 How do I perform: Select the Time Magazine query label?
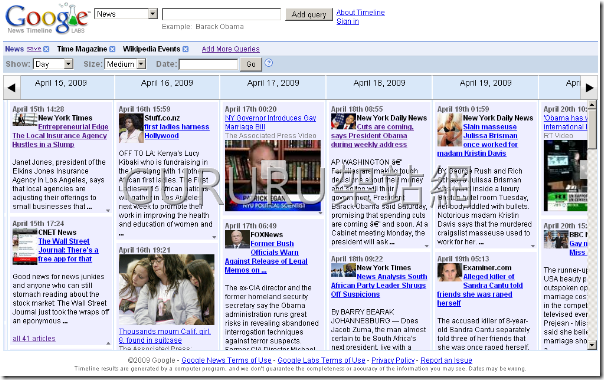point(82,49)
